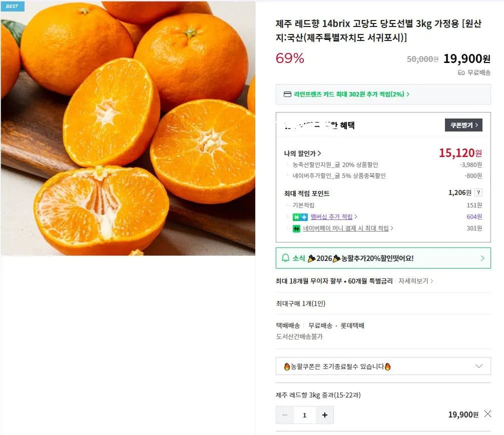504x435 pixels.
Task: Click the 쿠폰받기 coupon download button
Action: click(x=463, y=125)
